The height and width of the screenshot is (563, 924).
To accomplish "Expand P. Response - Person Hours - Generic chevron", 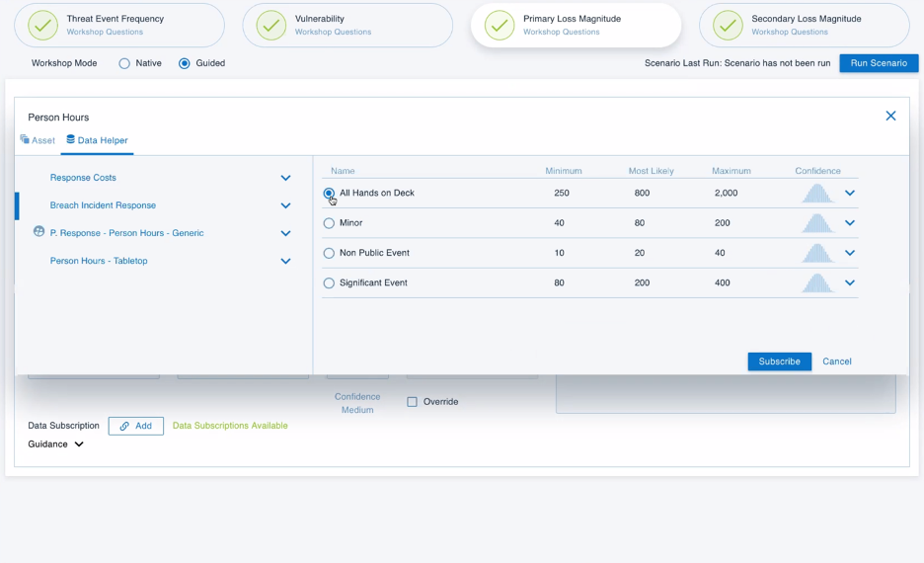I will click(286, 233).
